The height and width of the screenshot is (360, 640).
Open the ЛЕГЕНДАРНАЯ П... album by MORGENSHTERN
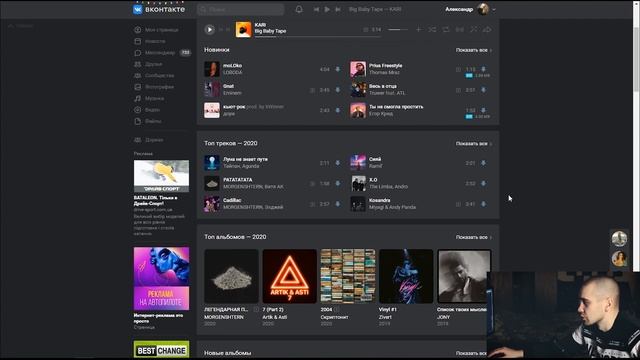(x=231, y=276)
